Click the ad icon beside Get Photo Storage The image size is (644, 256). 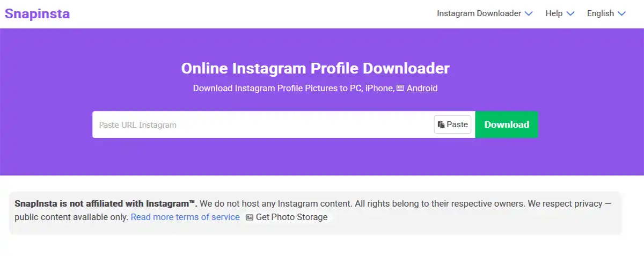point(250,217)
